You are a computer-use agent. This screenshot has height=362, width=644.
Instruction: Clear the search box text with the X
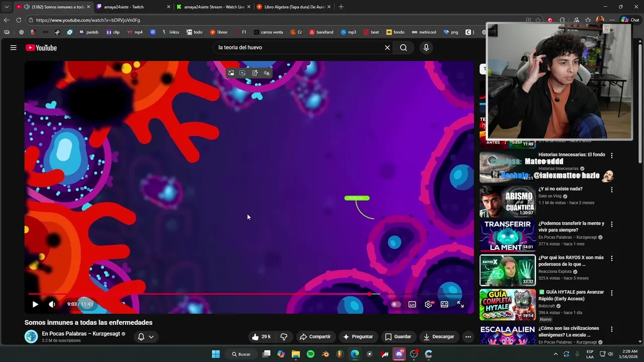pyautogui.click(x=387, y=48)
